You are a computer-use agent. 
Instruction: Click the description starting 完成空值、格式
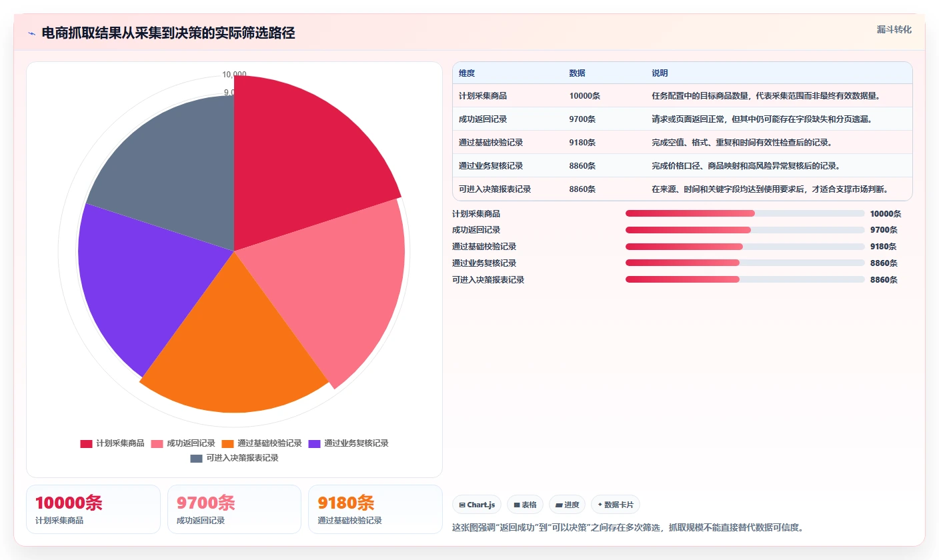[x=742, y=143]
